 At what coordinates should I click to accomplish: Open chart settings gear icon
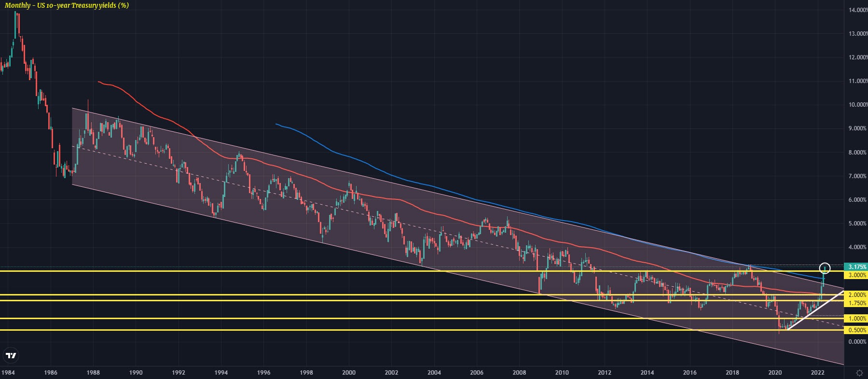859,373
